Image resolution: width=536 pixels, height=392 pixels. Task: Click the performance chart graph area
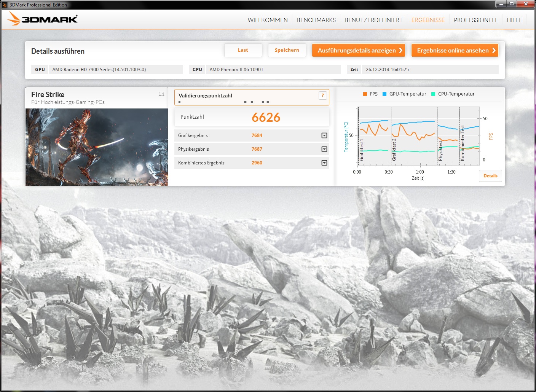click(419, 136)
